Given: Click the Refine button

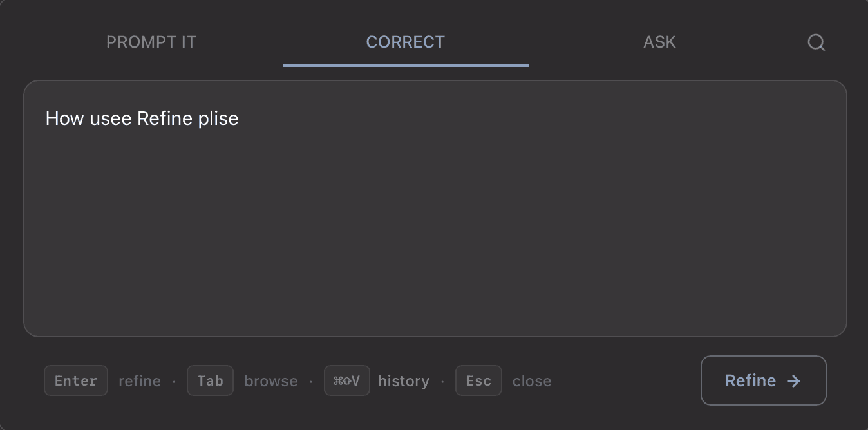Looking at the screenshot, I should click(x=763, y=380).
